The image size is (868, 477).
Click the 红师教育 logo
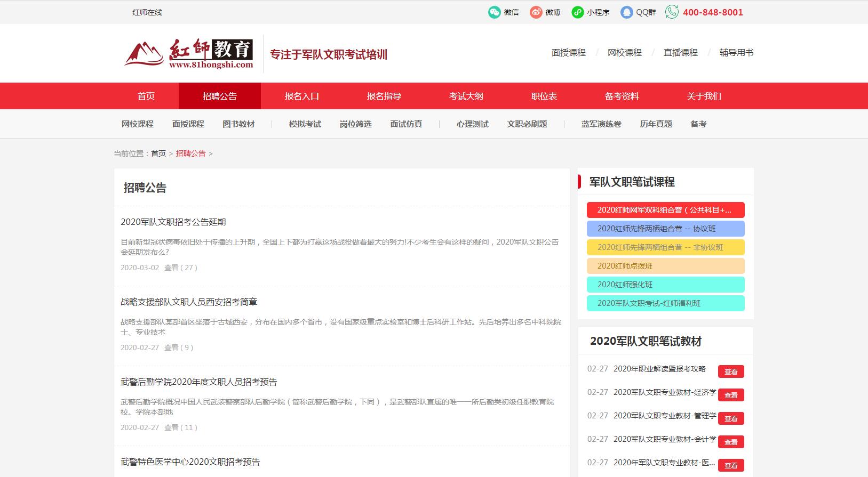[x=189, y=53]
